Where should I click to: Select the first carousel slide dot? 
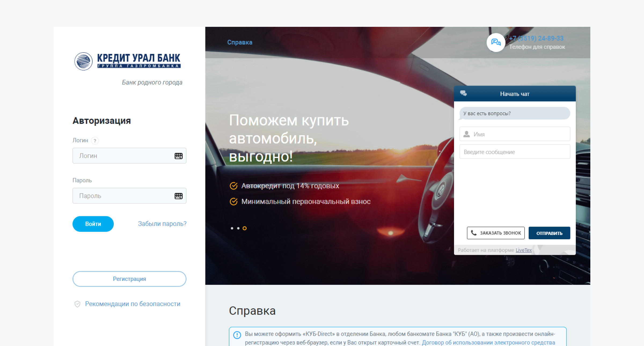[x=232, y=228]
